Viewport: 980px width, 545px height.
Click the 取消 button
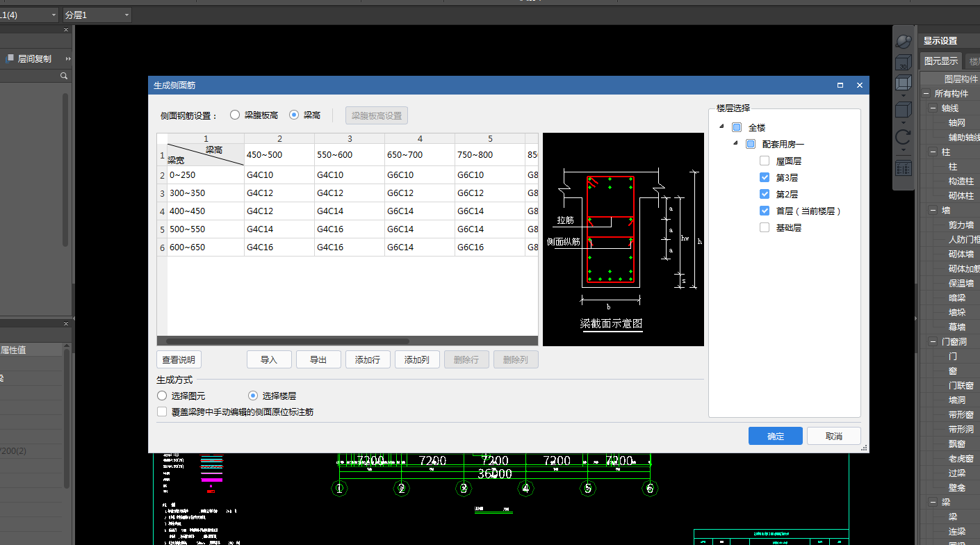pyautogui.click(x=834, y=436)
